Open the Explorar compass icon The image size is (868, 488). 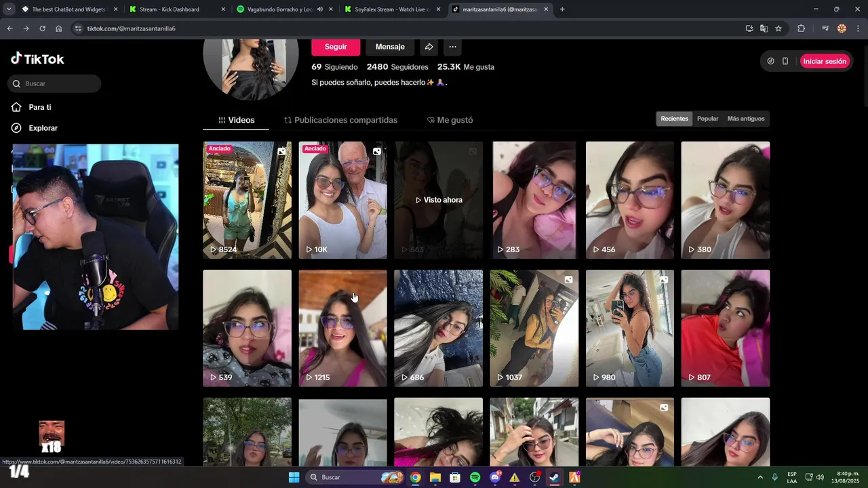[x=16, y=128]
